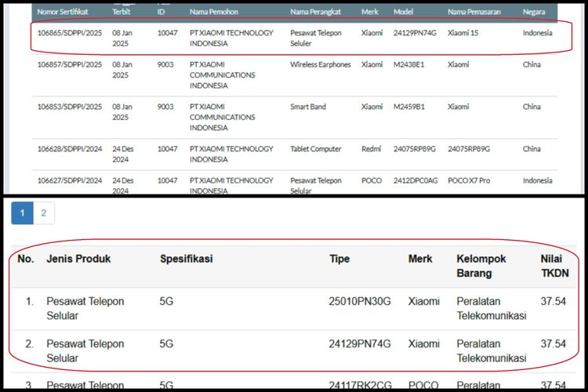Select certificate number 106628/SDPPI/2024

(x=70, y=149)
